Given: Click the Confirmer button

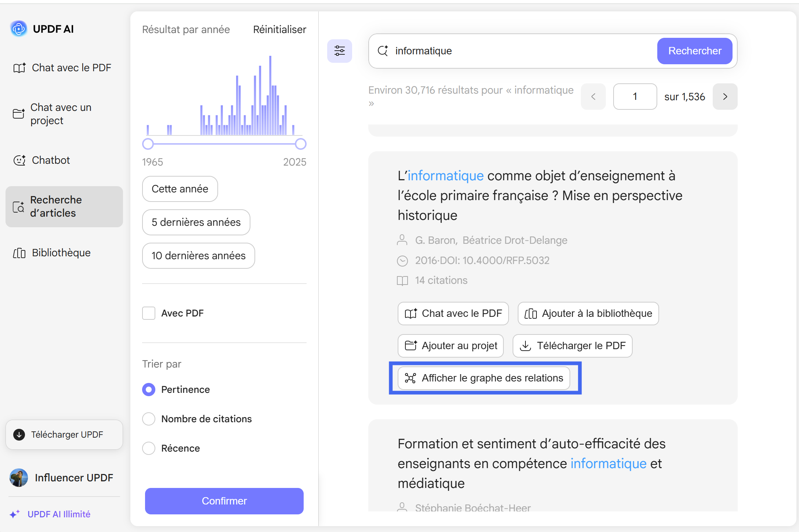Looking at the screenshot, I should tap(224, 501).
